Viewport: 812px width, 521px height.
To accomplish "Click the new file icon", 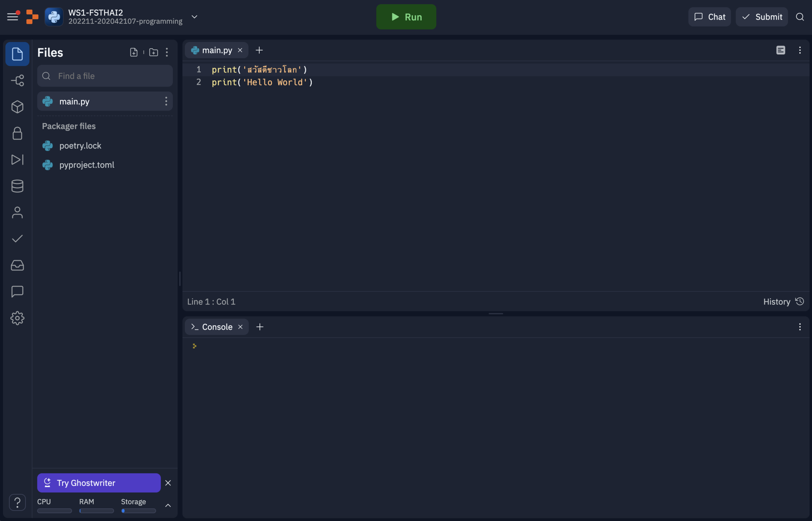I will [x=134, y=52].
